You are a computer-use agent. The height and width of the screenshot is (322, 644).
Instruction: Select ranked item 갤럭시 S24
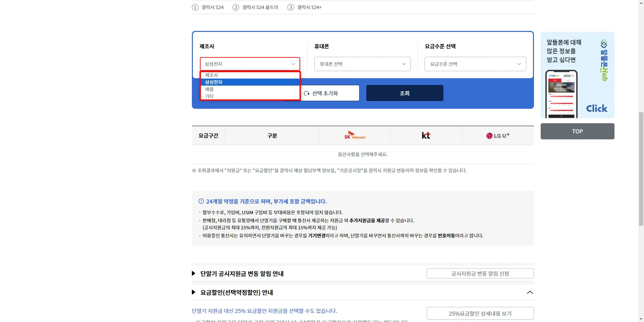pyautogui.click(x=208, y=7)
